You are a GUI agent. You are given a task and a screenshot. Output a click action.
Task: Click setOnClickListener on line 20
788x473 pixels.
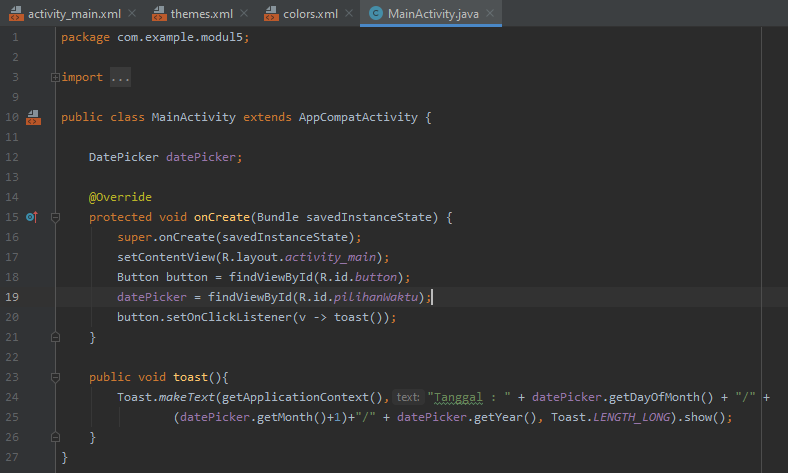tap(229, 317)
